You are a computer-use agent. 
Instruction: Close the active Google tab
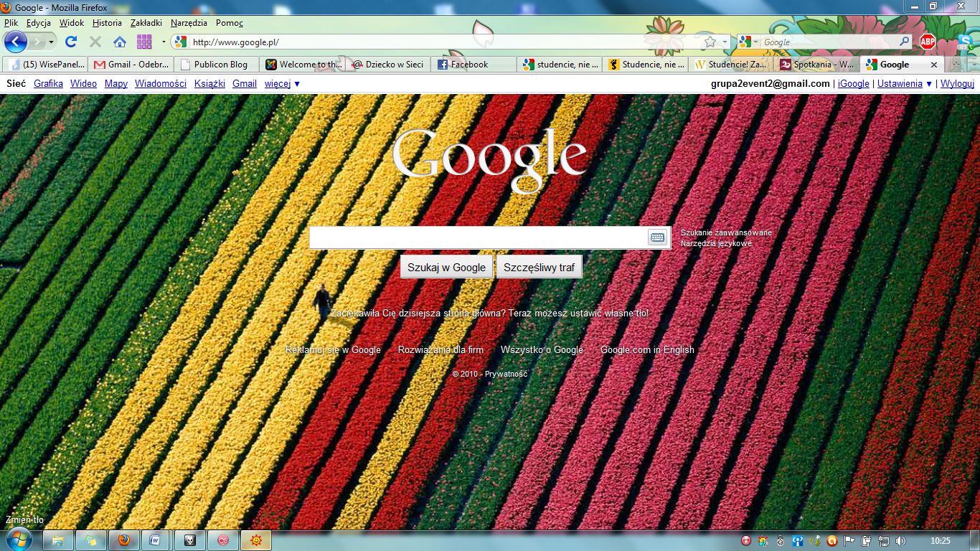coord(933,65)
